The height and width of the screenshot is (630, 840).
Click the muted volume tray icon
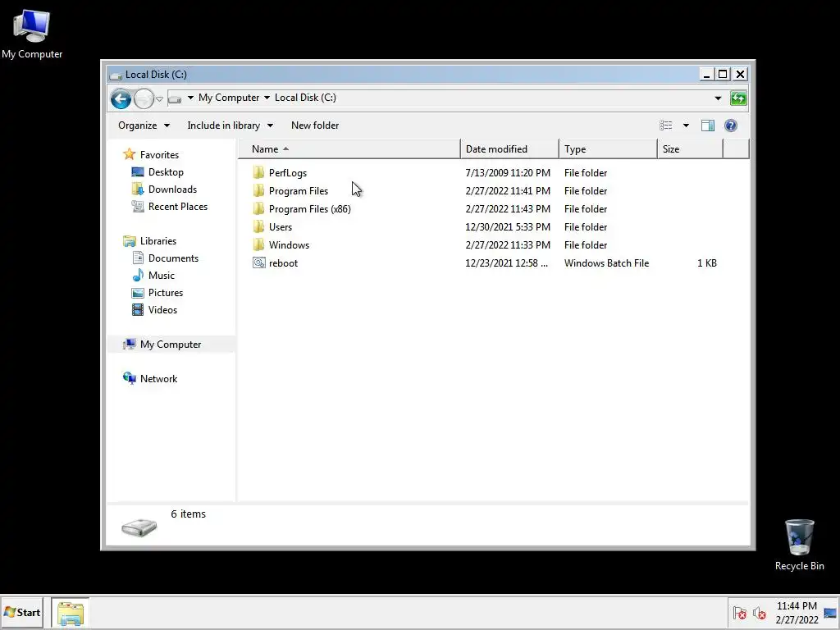[x=759, y=613]
